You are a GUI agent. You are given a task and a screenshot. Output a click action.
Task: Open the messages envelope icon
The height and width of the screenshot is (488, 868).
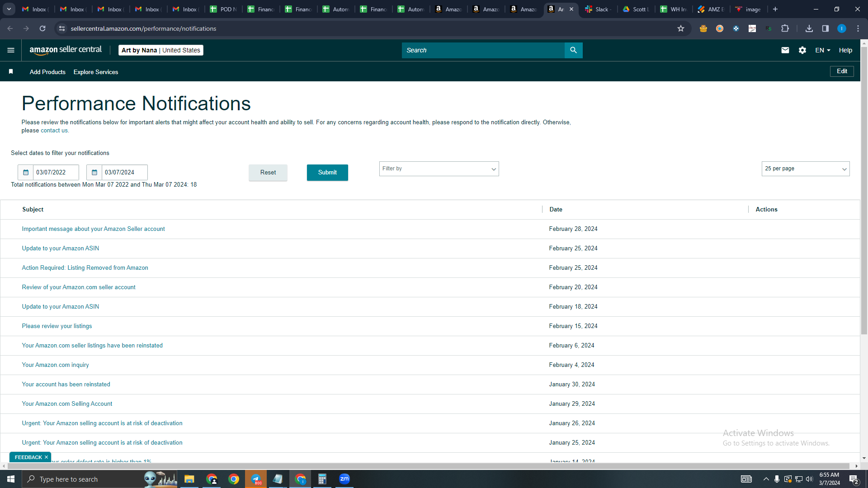click(785, 50)
